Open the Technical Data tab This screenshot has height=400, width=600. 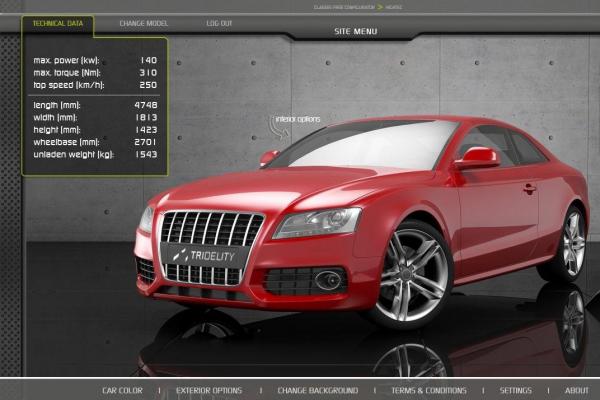pyautogui.click(x=56, y=22)
